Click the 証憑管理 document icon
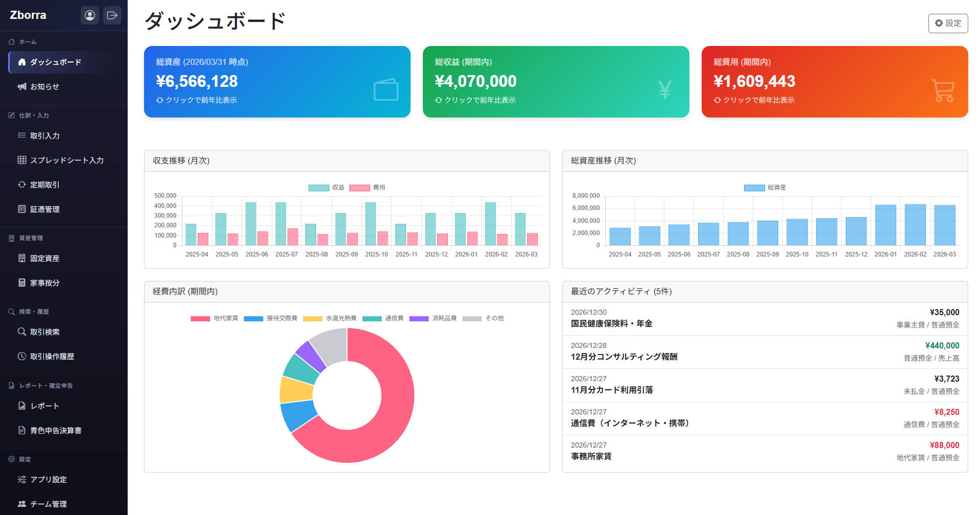This screenshot has height=515, width=980. tap(22, 209)
